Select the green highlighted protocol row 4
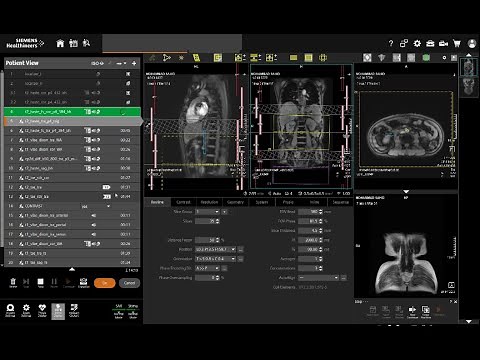This screenshot has height=360, width=480. [x=72, y=112]
